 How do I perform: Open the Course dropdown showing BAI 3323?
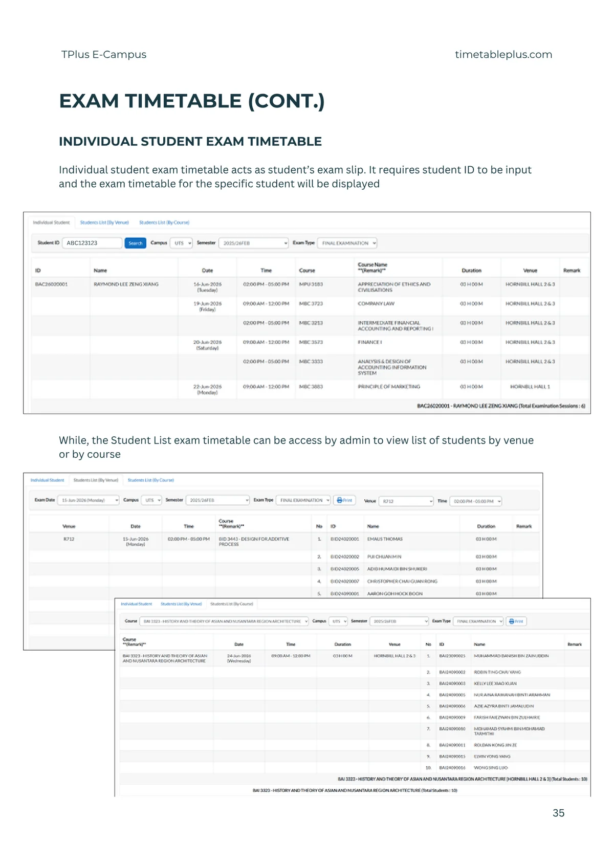pos(224,621)
